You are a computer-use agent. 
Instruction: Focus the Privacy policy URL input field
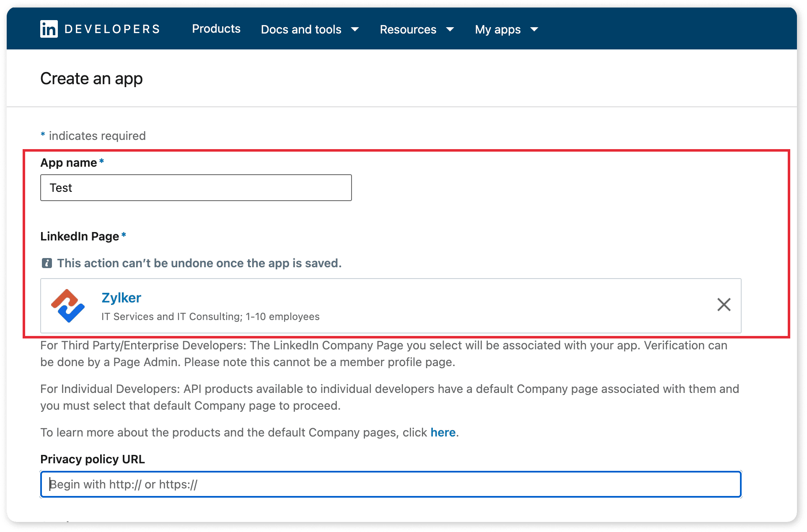coord(391,484)
